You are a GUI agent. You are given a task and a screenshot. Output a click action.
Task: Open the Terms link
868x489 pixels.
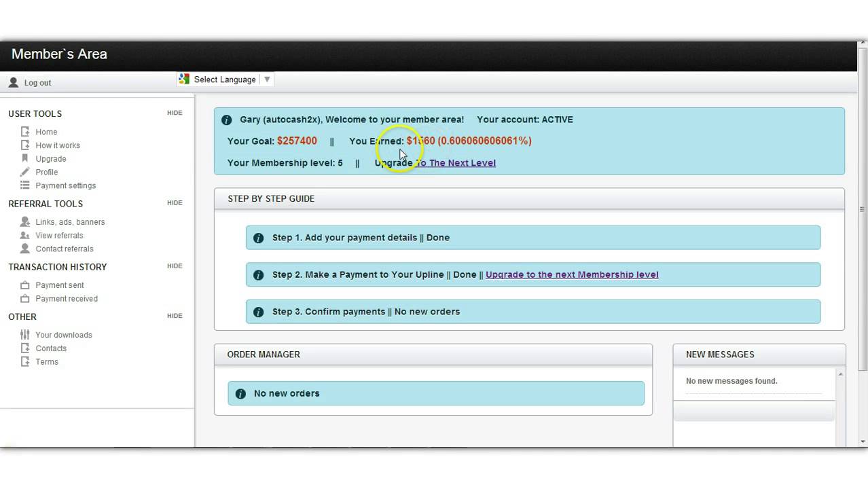point(47,362)
